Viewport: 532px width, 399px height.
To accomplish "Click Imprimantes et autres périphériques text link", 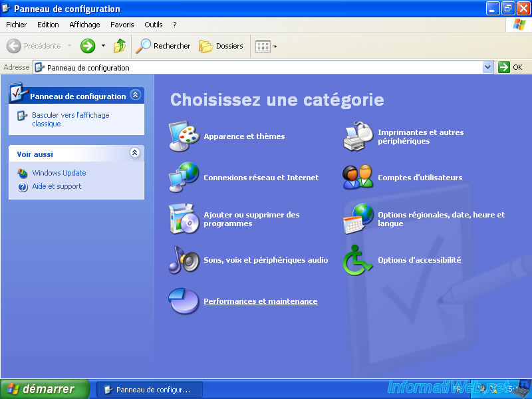I will click(421, 137).
